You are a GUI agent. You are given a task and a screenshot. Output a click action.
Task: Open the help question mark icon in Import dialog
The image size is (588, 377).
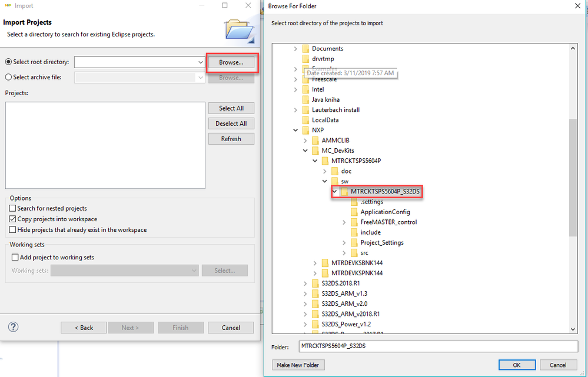tap(13, 327)
